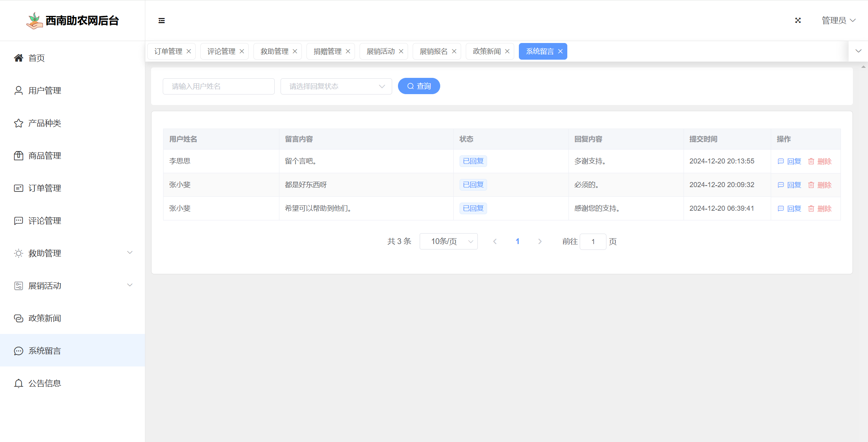Viewport: 868px width, 442px height.
Task: Focus the 请输入用户姓名 input field
Action: 219,86
